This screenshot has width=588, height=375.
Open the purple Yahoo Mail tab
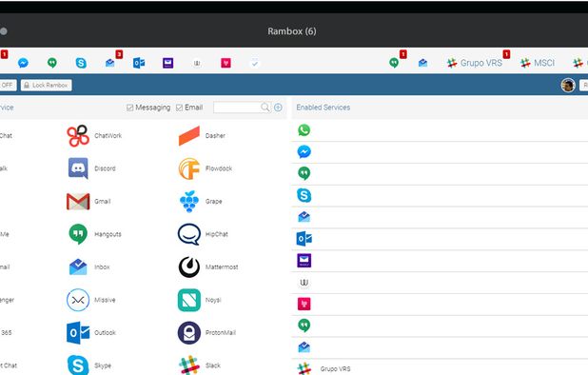pyautogui.click(x=168, y=63)
